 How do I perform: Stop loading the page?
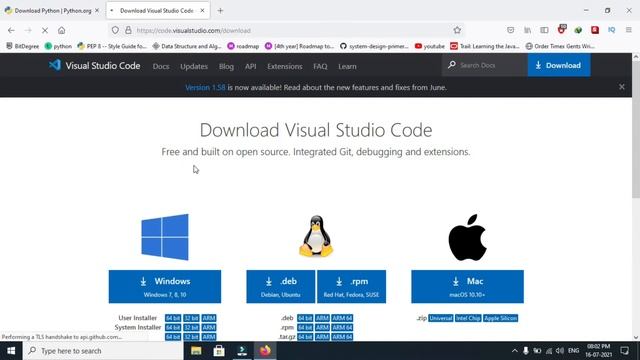[x=45, y=30]
